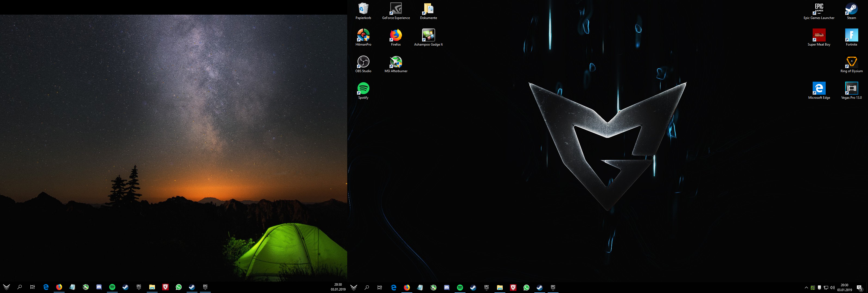Click the HitmanPro desktop icon

[363, 36]
